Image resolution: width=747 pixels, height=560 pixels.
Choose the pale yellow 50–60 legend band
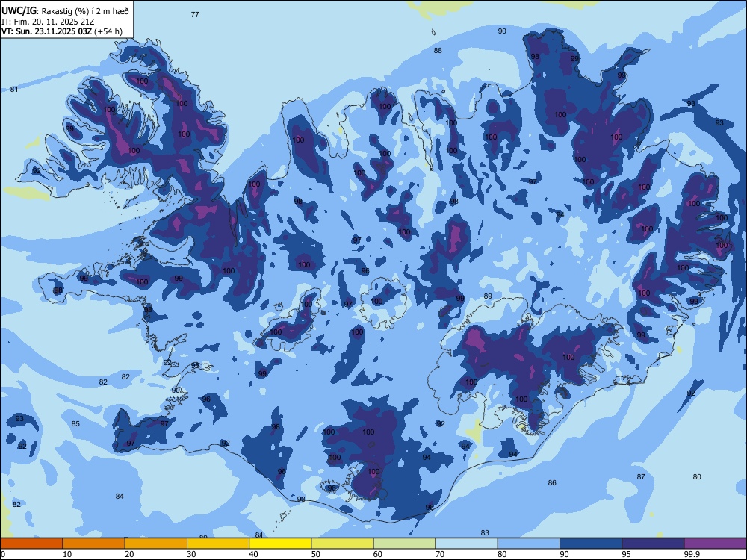(343, 544)
